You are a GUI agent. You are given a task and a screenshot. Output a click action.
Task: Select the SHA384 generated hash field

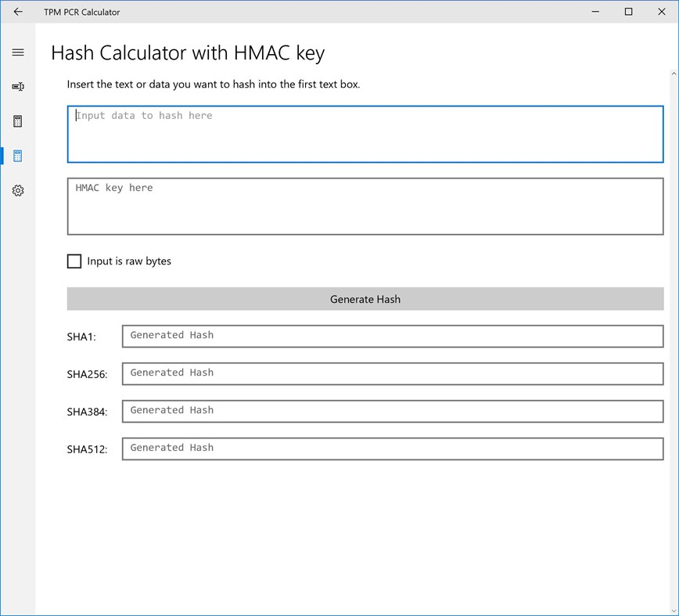[x=393, y=411]
